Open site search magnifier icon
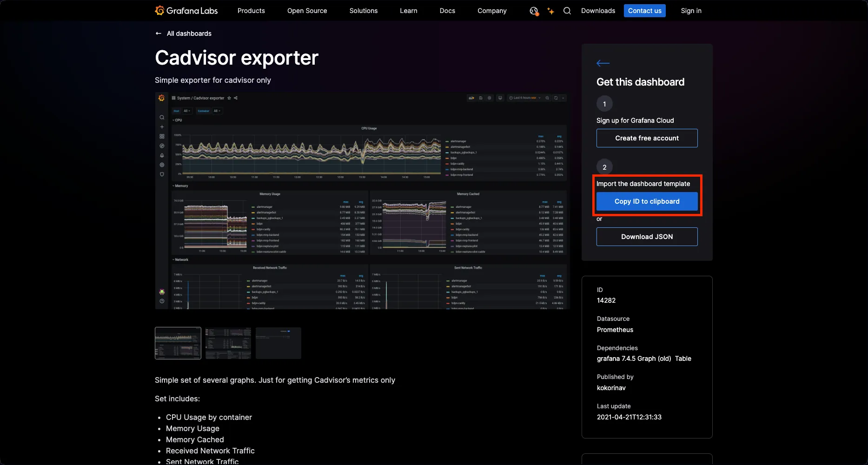 [x=567, y=11]
